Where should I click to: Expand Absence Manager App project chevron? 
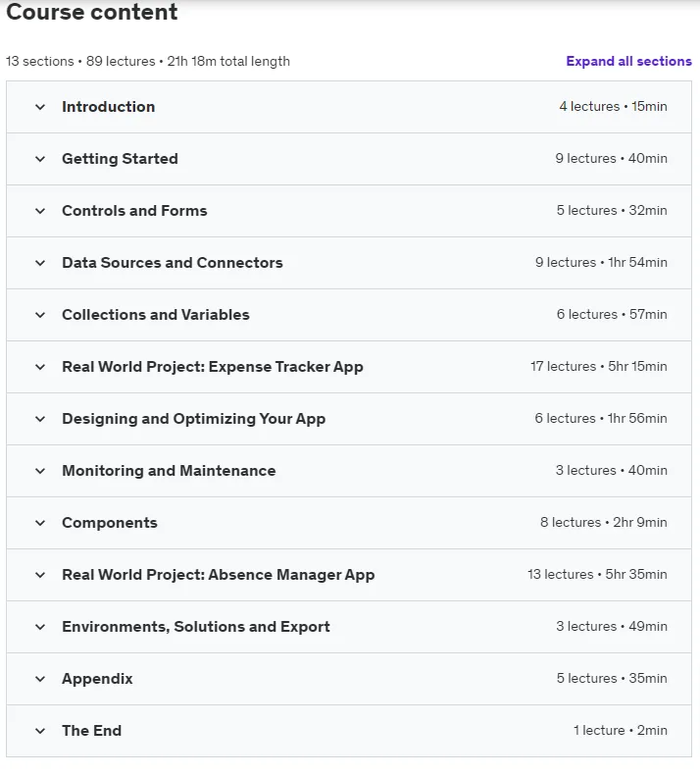[x=40, y=575]
